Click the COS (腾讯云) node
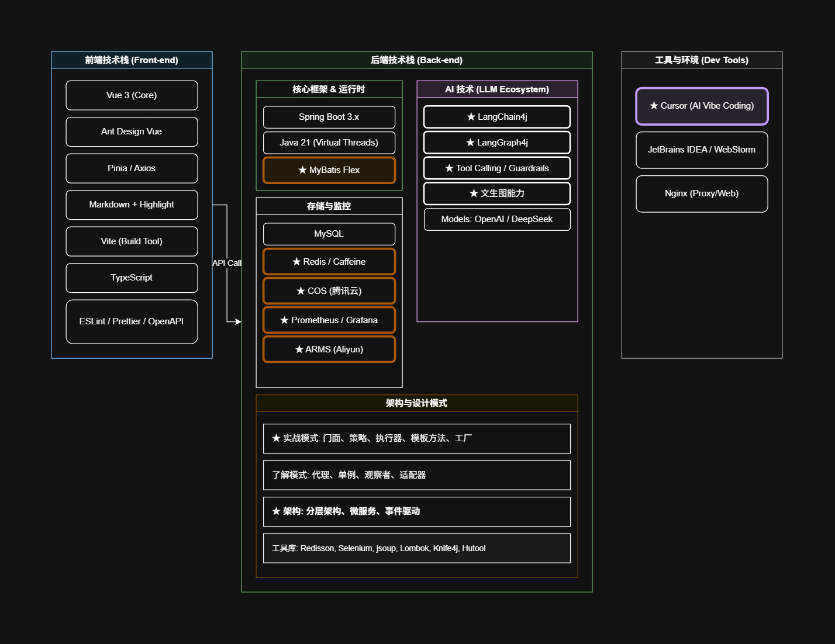Image resolution: width=835 pixels, height=644 pixels. coord(329,291)
